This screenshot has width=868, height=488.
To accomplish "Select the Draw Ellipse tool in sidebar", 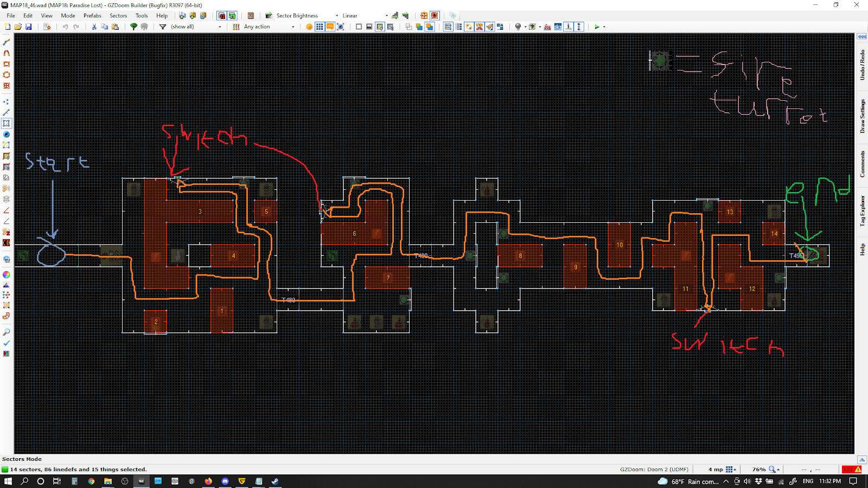I will pos(7,75).
